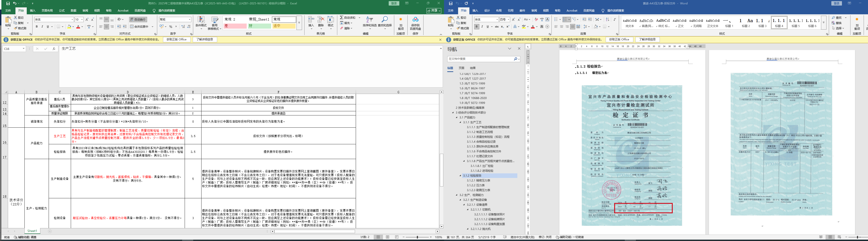Toggle italic in Excel's font group
Viewport: 868px width, 241px height.
42,27
